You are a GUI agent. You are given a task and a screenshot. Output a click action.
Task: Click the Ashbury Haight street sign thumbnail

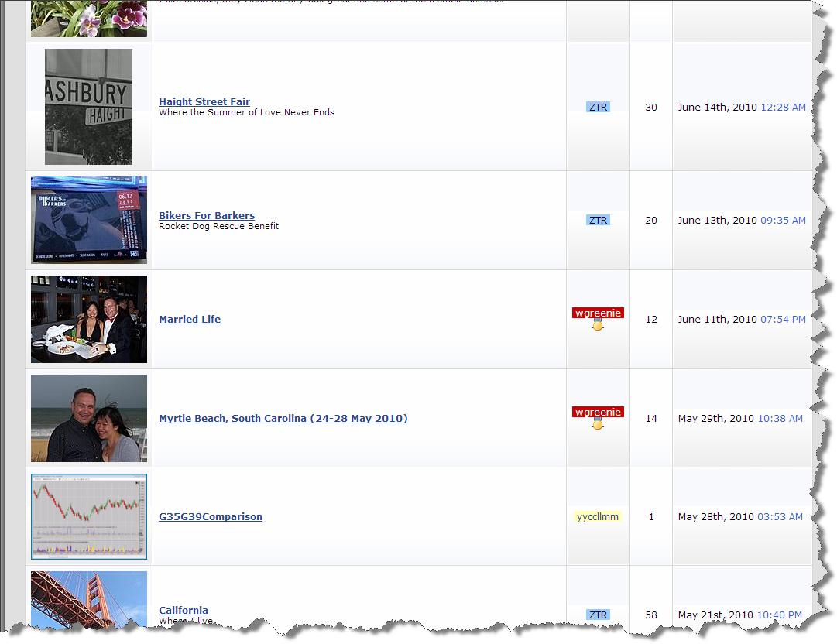click(x=88, y=107)
